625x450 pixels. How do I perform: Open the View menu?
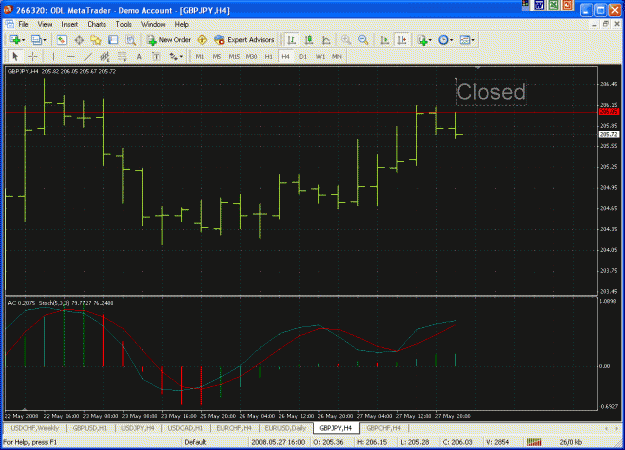pyautogui.click(x=45, y=25)
